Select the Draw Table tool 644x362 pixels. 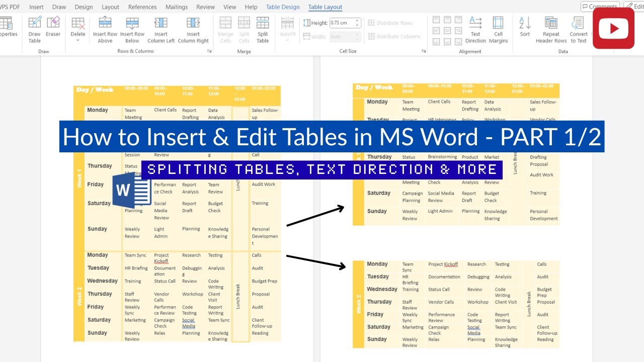[x=35, y=30]
